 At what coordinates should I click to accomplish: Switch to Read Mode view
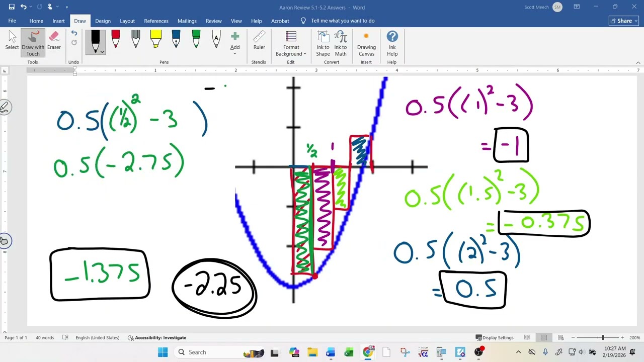pos(527,337)
